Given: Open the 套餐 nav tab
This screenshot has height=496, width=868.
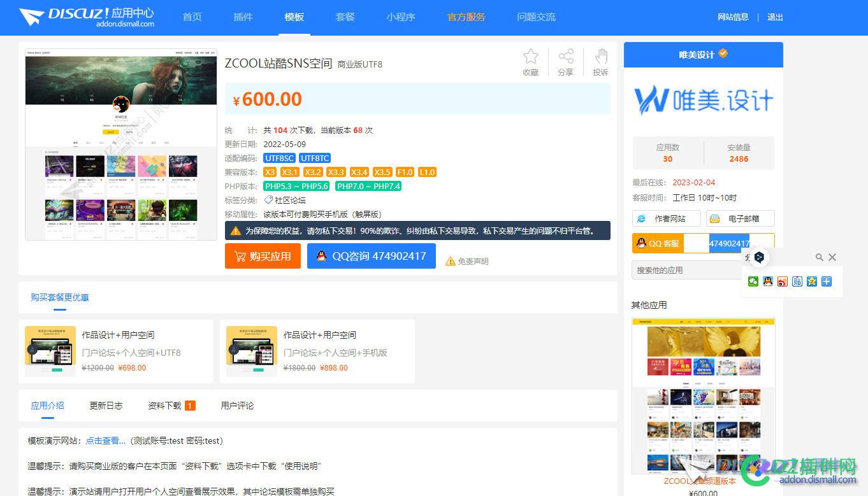Looking at the screenshot, I should point(345,17).
